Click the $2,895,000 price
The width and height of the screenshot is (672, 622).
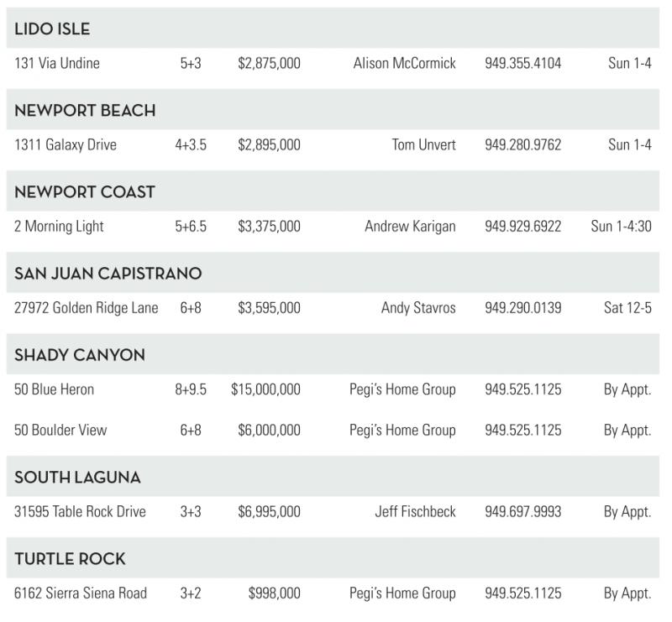click(x=269, y=144)
